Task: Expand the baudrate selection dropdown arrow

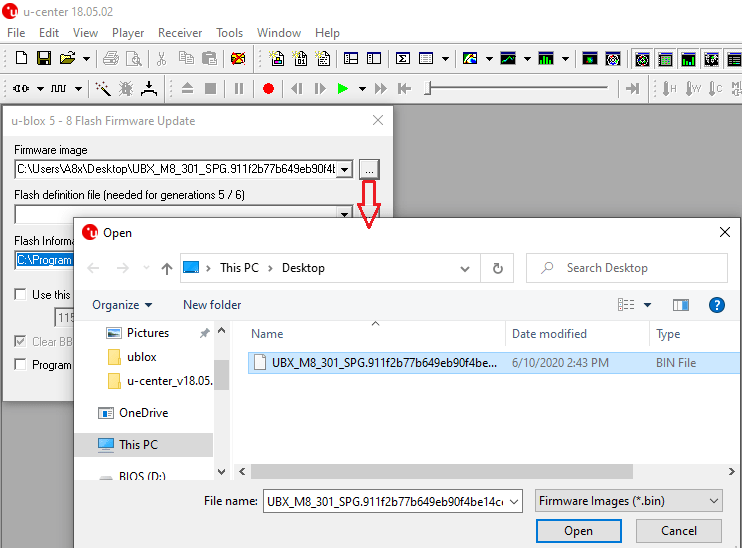Action: pos(79,88)
